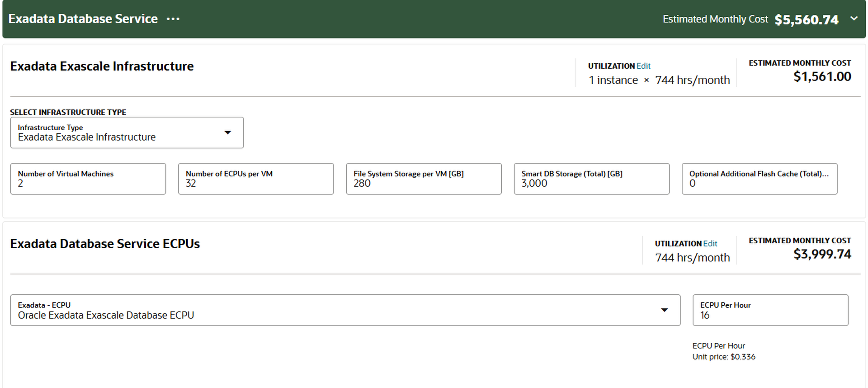The image size is (868, 388).
Task: Click the $3,999.74 ECPUs cost amount
Action: pos(822,254)
